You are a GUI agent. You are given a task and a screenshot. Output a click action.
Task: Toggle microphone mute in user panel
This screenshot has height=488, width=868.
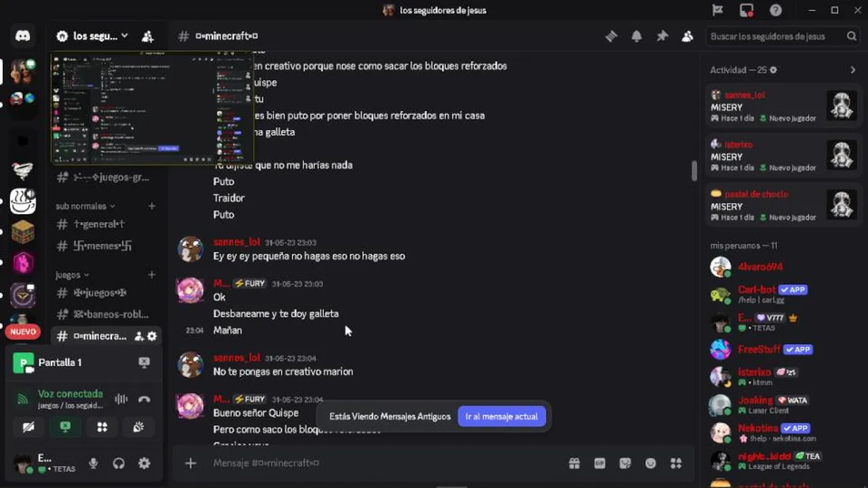pos(94,464)
